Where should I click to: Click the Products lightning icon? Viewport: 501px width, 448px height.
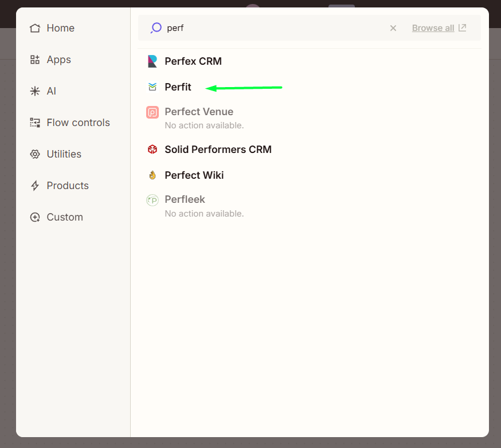(x=35, y=186)
